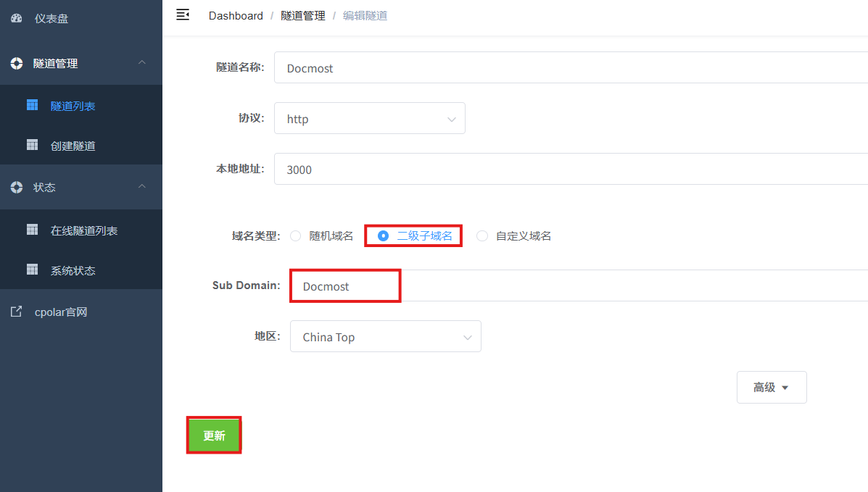Click the grid icon beside 创建隧道
868x492 pixels.
[32, 145]
